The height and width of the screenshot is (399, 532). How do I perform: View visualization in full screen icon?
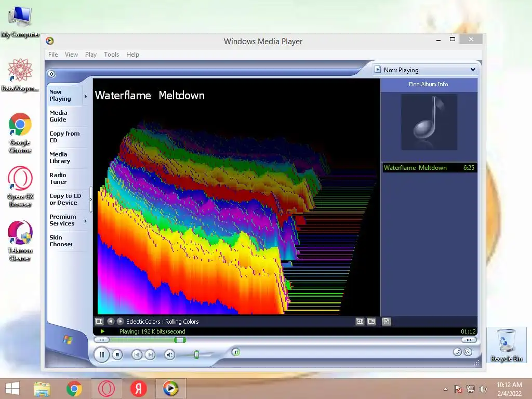coord(371,321)
